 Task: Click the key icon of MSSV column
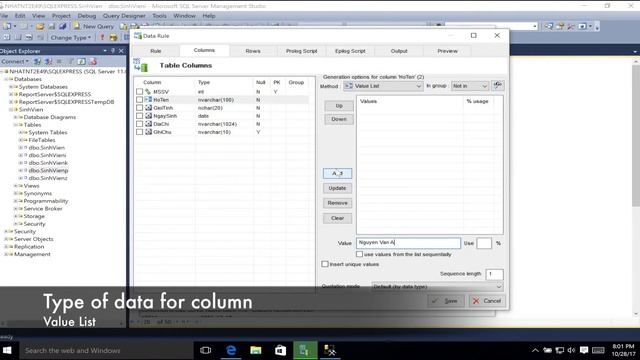tap(148, 91)
